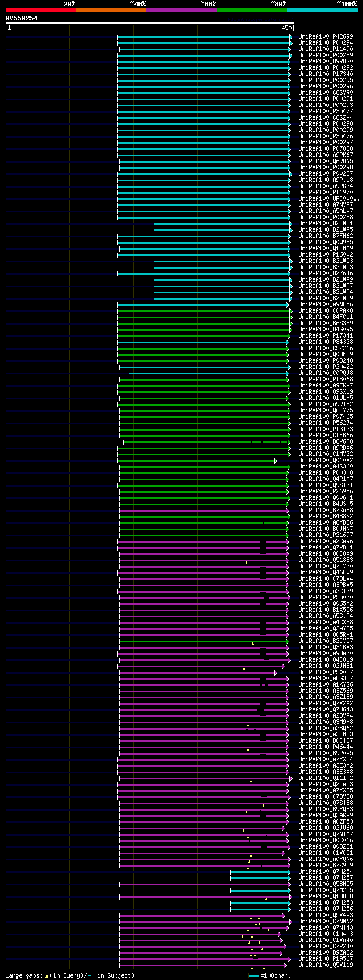The image size is (363, 980).
Task: Click the UniRef100_P00300 hit name
Action: pos(326,473)
